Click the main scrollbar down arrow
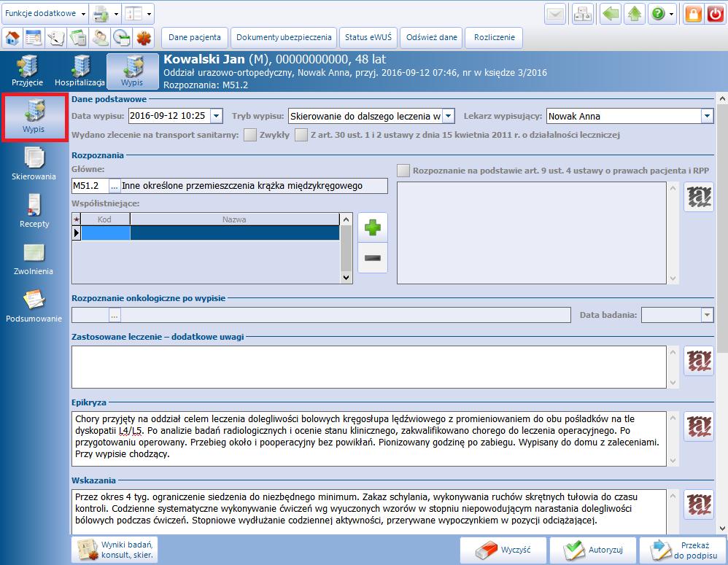728x565 pixels. (x=722, y=528)
